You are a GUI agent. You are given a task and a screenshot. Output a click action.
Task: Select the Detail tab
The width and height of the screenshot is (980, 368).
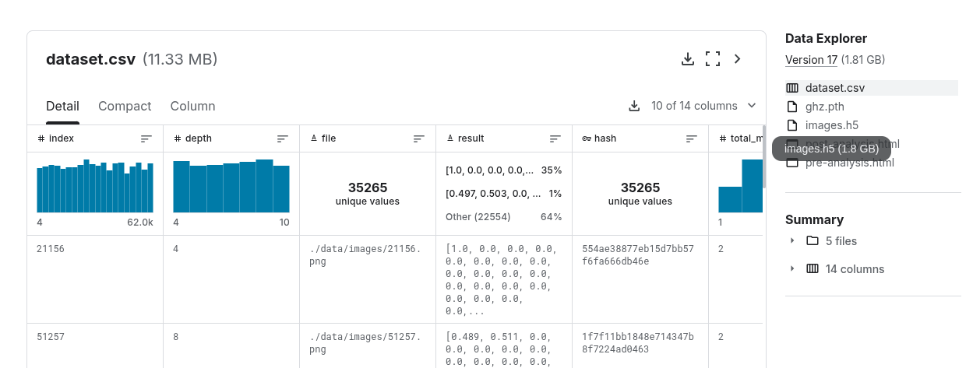(x=62, y=106)
